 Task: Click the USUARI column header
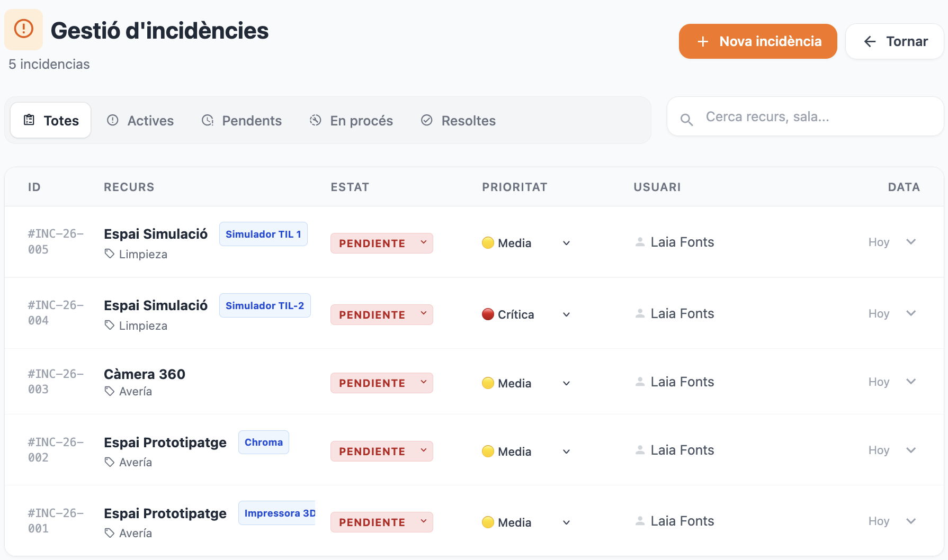[x=657, y=187]
